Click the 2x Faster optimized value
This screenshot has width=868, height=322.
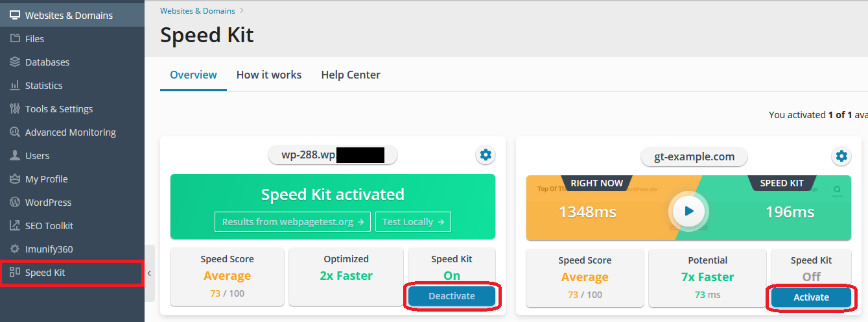point(346,276)
